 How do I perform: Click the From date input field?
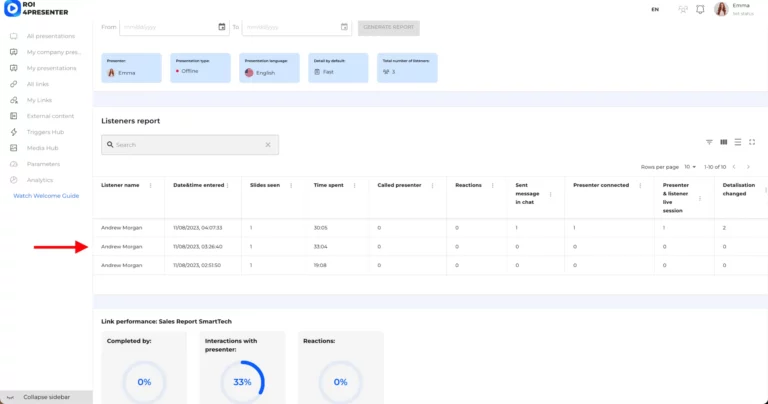(174, 27)
